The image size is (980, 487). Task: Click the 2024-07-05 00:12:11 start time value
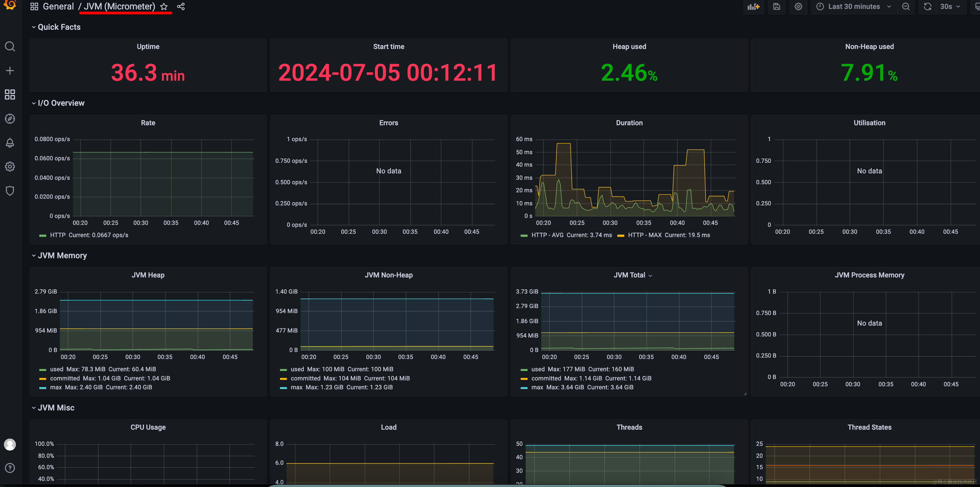tap(388, 72)
